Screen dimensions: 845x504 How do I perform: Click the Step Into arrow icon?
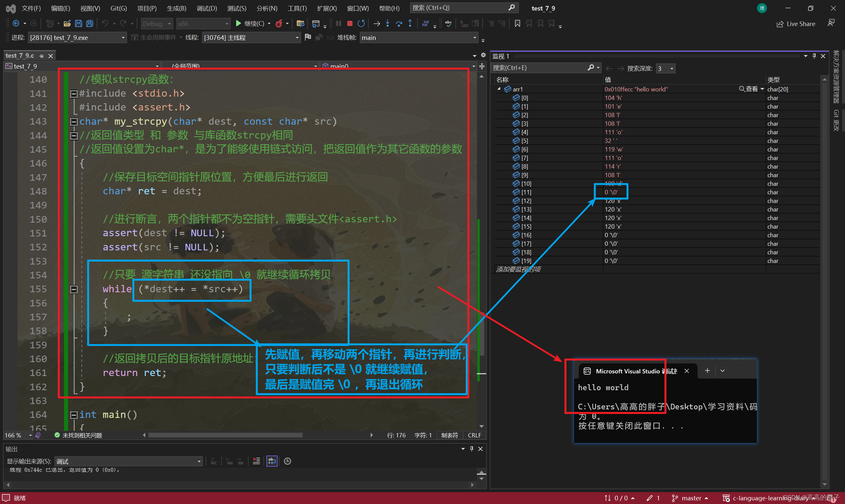pyautogui.click(x=387, y=23)
